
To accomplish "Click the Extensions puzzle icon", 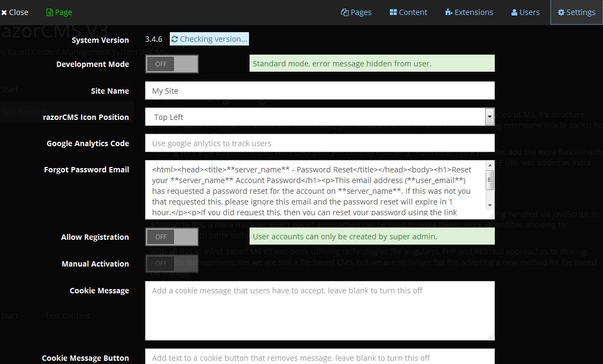I will pyautogui.click(x=449, y=12).
